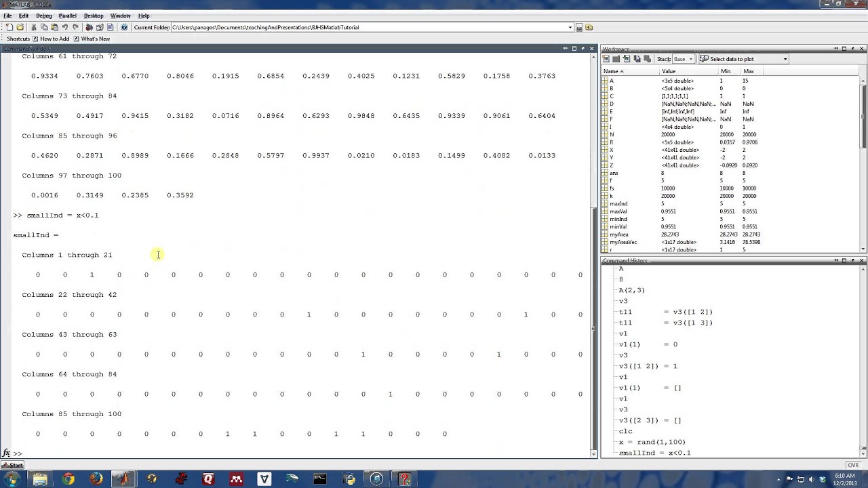This screenshot has height=488, width=868.
Task: Click the Open file folder icon
Action: [x=20, y=27]
